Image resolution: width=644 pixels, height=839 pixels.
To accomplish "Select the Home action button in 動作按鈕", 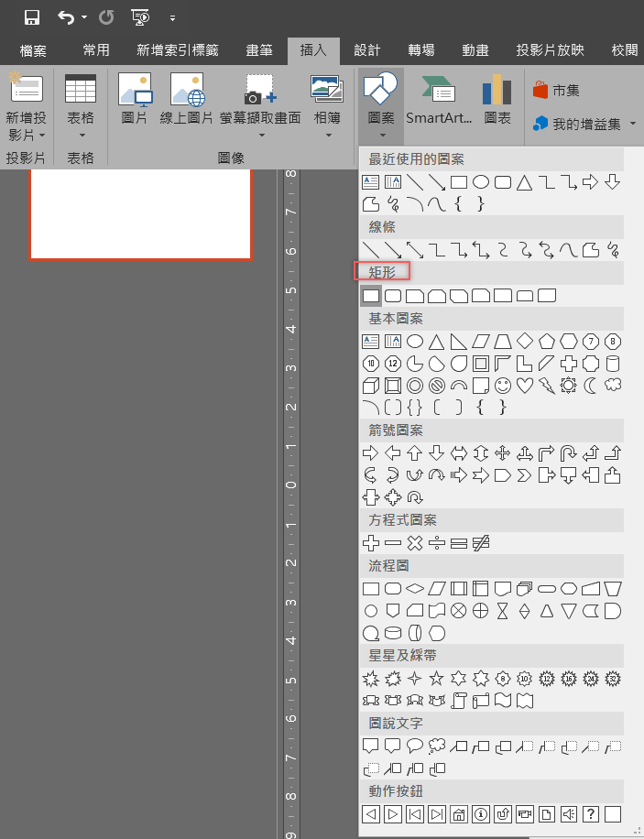I will pos(459,814).
